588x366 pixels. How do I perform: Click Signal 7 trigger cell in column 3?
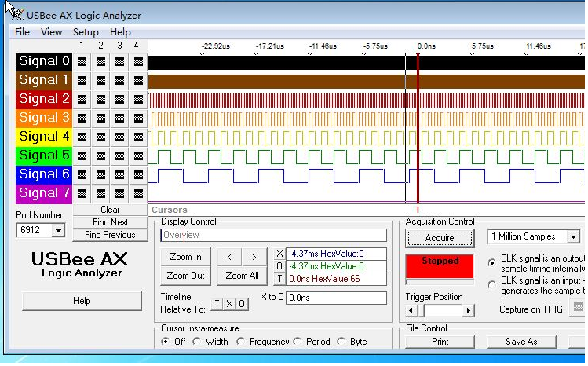pos(119,193)
